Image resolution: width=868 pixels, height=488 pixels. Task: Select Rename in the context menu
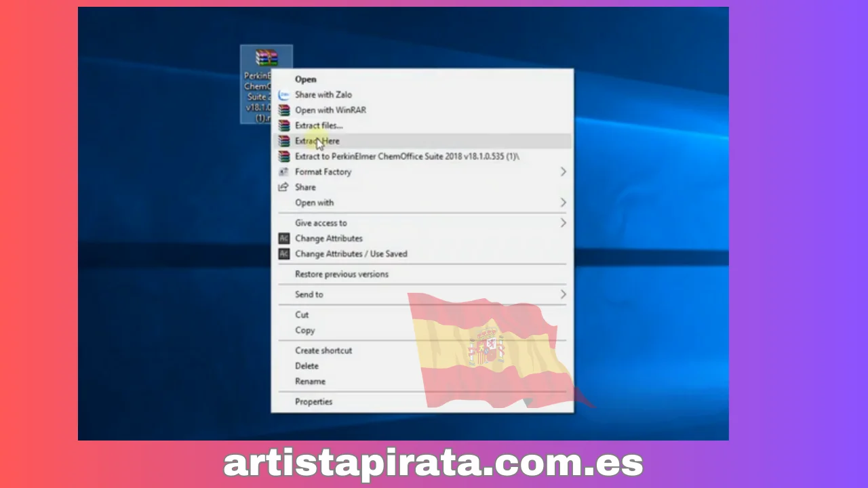[x=422, y=382]
